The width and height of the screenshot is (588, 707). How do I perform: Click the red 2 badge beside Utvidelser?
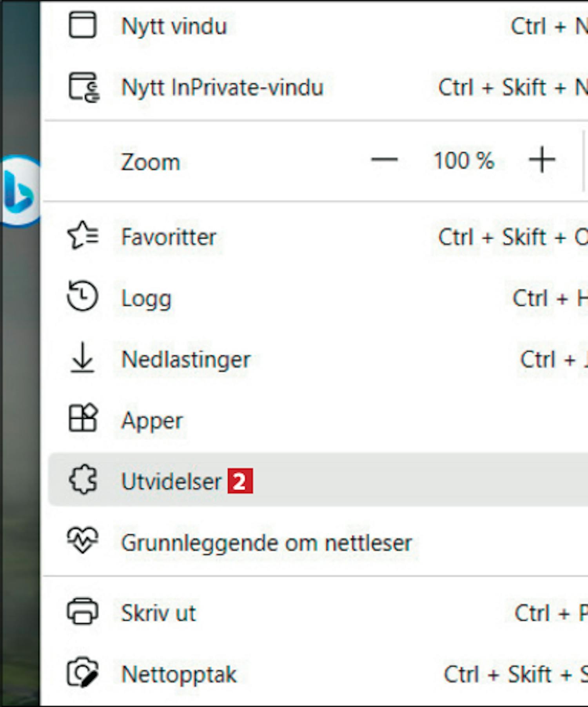(x=240, y=481)
